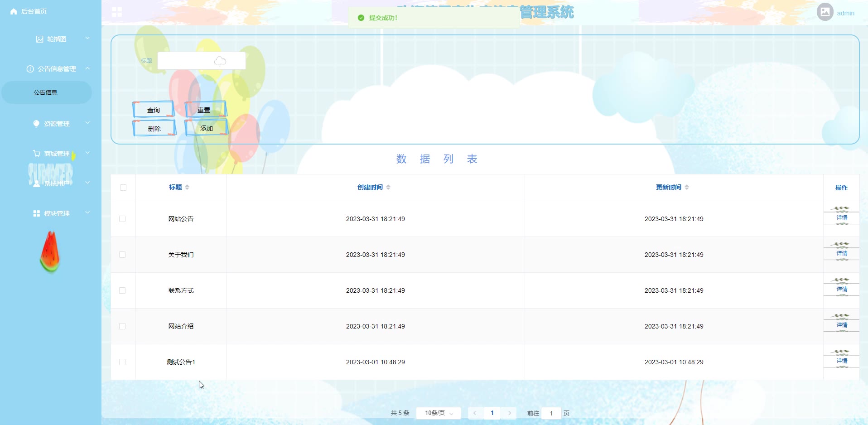Viewport: 868px width, 425px height.
Task: Open the 商城管理 sidebar menu
Action: 51,154
